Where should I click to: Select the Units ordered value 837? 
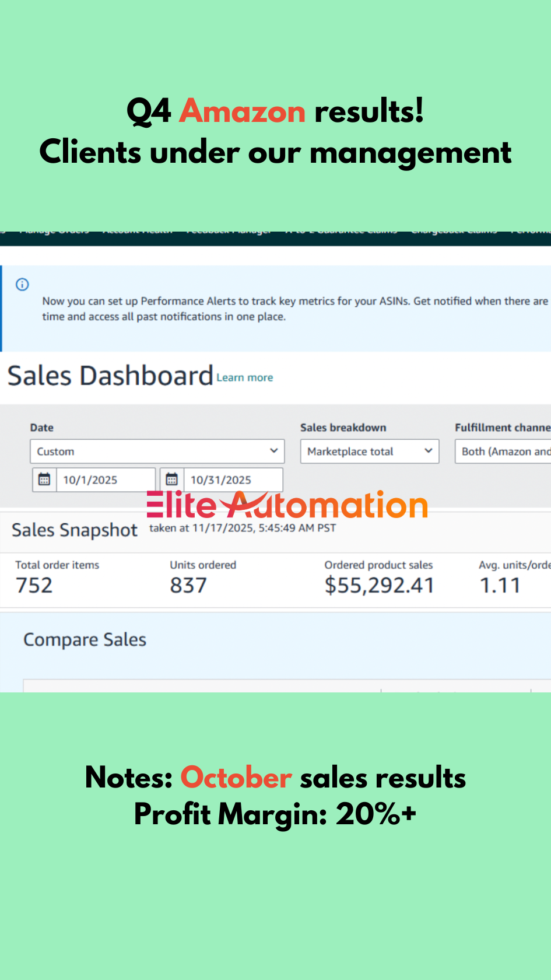tap(188, 585)
